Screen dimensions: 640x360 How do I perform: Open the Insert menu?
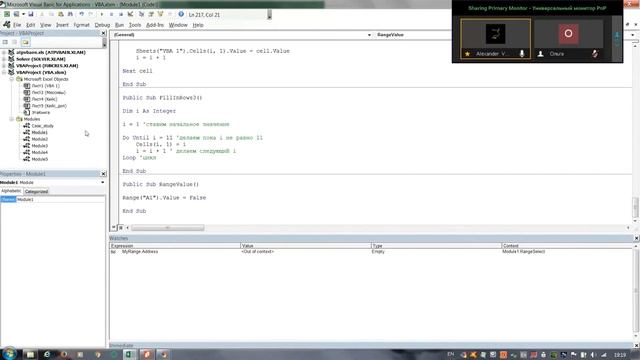click(62, 25)
